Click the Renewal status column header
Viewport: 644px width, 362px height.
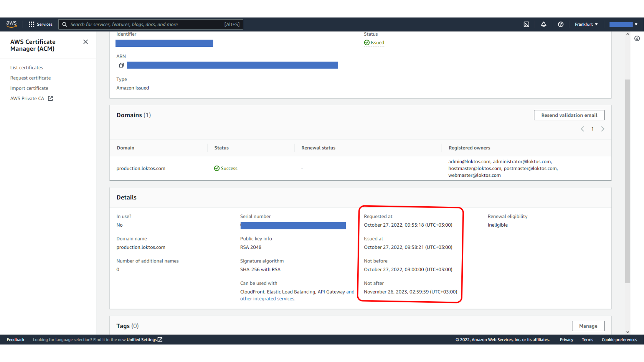(x=318, y=148)
